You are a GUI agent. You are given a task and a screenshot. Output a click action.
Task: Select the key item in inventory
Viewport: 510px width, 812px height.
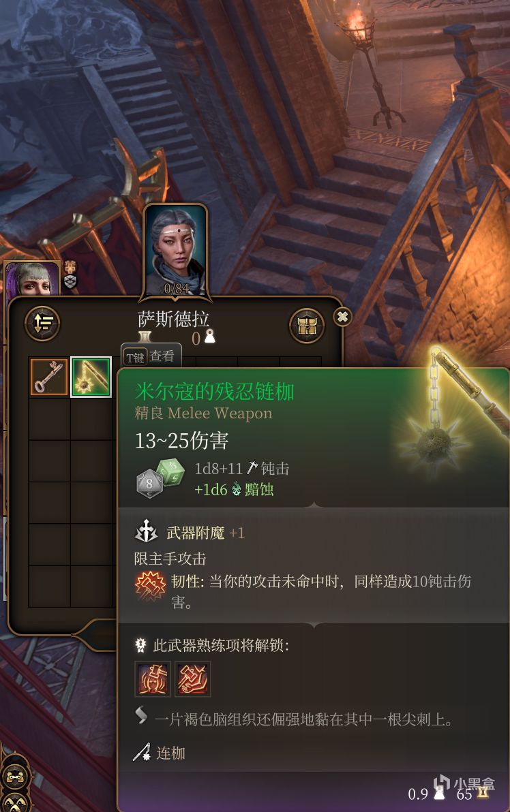(48, 377)
